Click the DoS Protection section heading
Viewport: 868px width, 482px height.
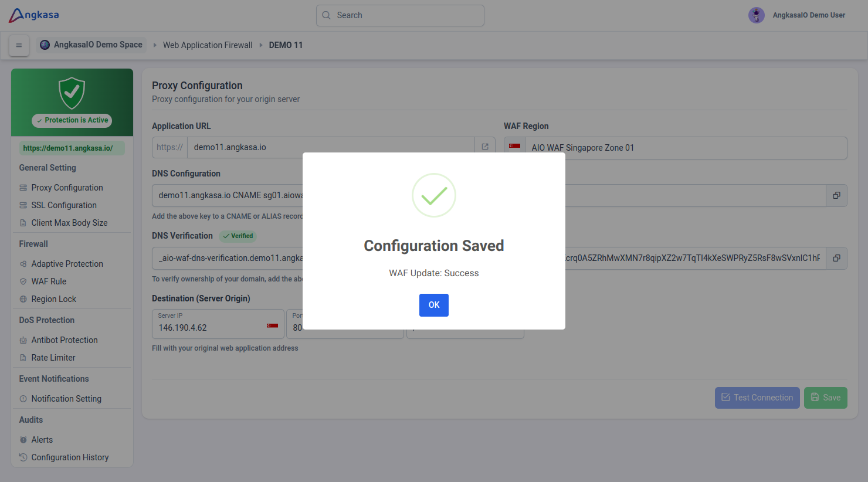point(47,320)
